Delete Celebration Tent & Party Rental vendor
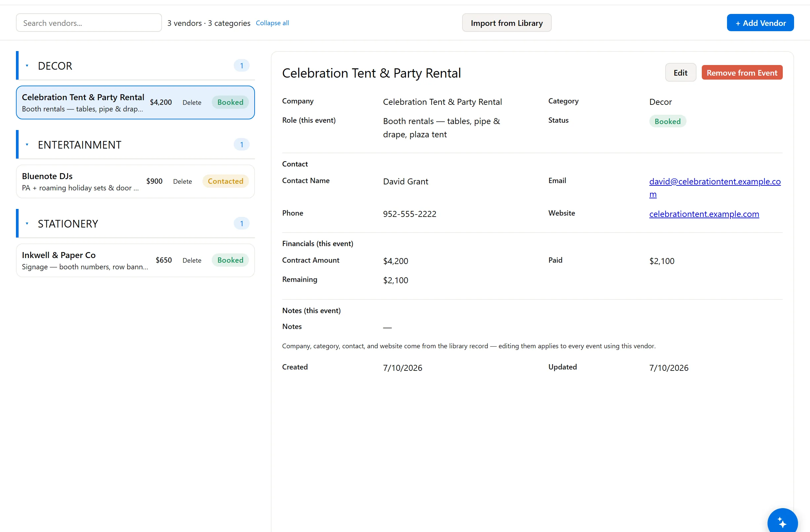This screenshot has height=532, width=810. (192, 102)
